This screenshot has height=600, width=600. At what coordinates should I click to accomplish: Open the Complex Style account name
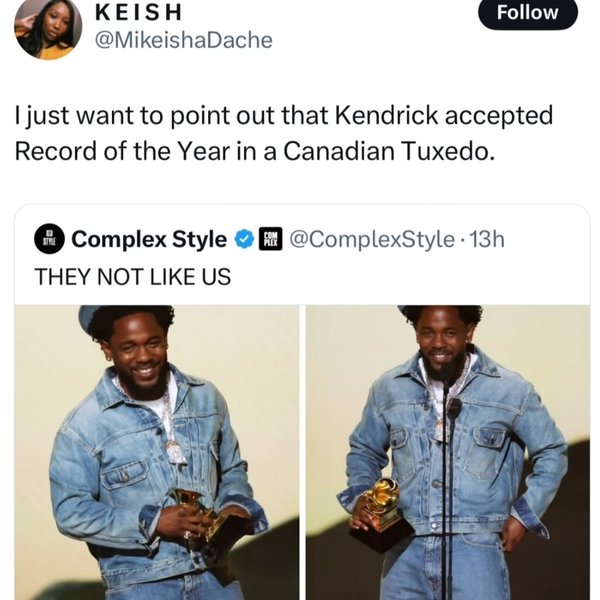[x=149, y=240]
